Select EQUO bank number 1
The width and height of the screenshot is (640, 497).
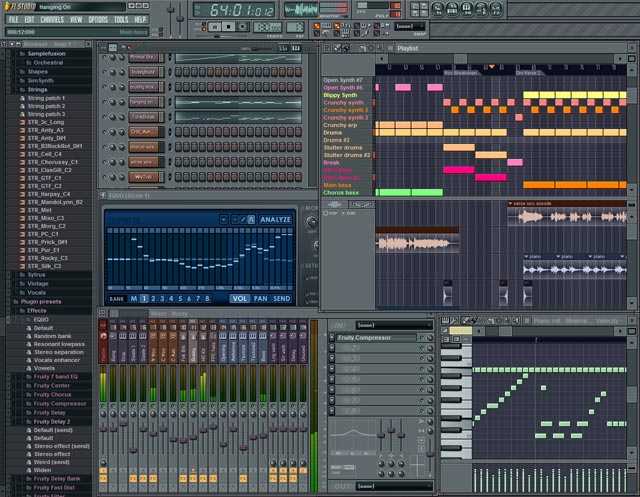pyautogui.click(x=144, y=298)
